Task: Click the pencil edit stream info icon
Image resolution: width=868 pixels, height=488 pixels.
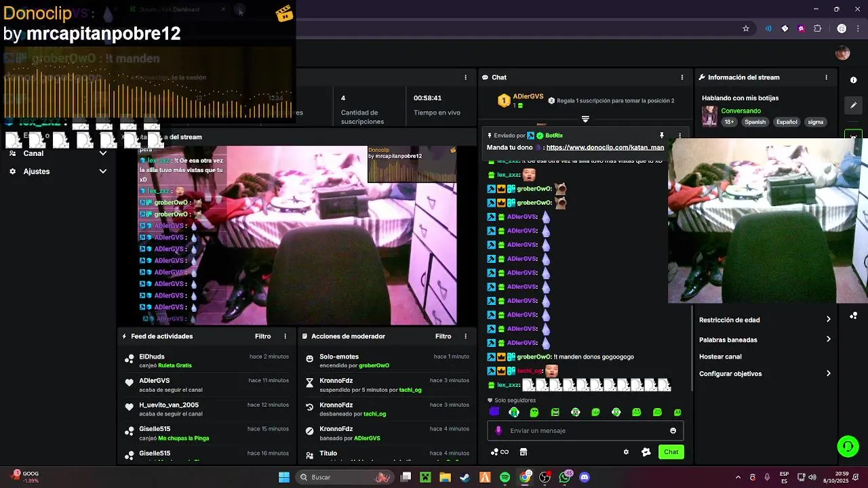Action: pos(853,105)
